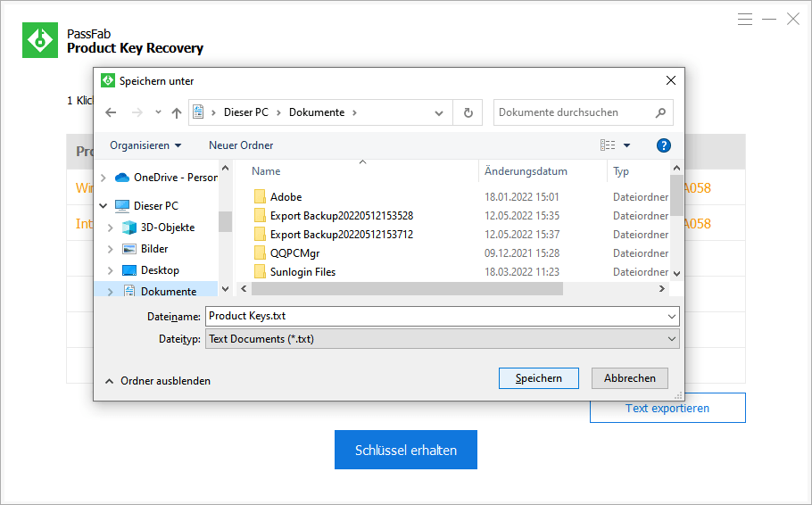
Task: Click the Sunlogin Files folder icon
Action: pos(260,272)
